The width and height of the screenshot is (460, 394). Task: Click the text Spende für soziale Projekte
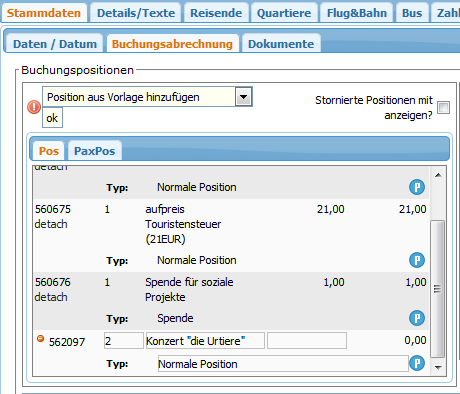[189, 289]
